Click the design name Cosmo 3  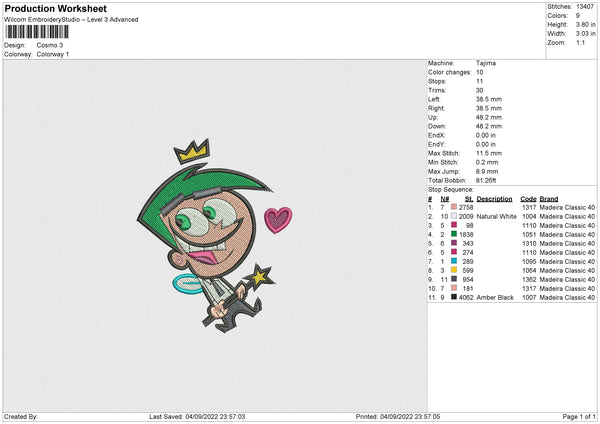click(x=51, y=45)
